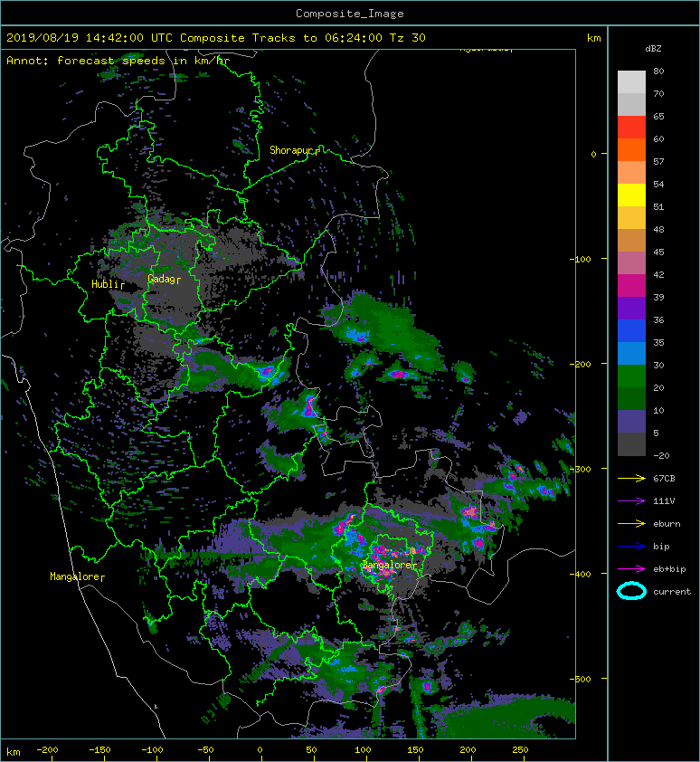Pick the magenta 42 dBZ swatch
This screenshot has width=700, height=762.
[x=631, y=285]
